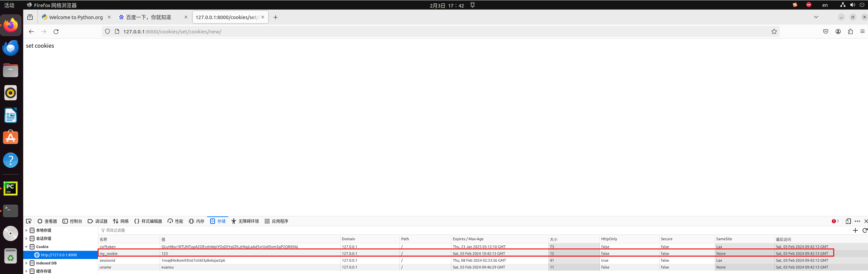
Task: Open the 控制台 console panel tab
Action: coord(72,221)
